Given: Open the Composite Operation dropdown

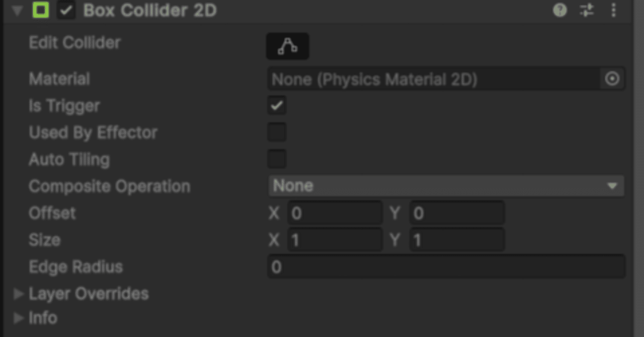Looking at the screenshot, I should pos(443,186).
